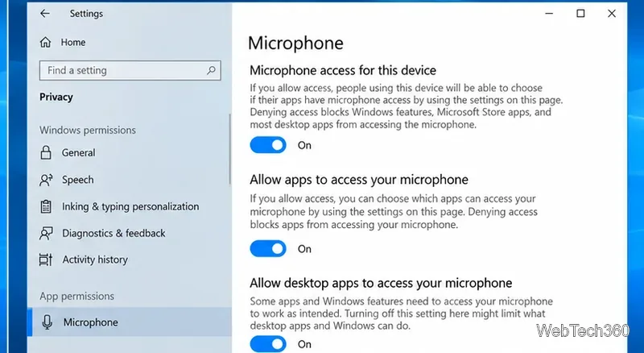Select Microphone under App permissions

130,322
